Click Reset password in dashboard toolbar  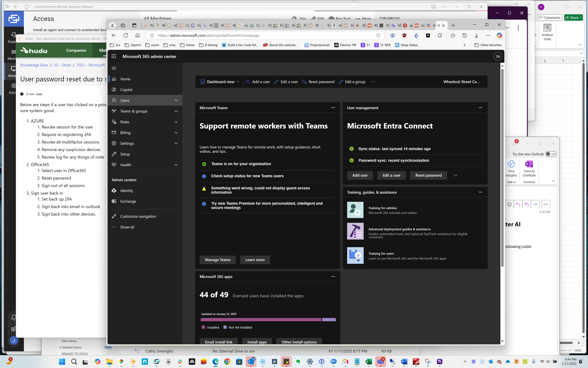tap(318, 82)
